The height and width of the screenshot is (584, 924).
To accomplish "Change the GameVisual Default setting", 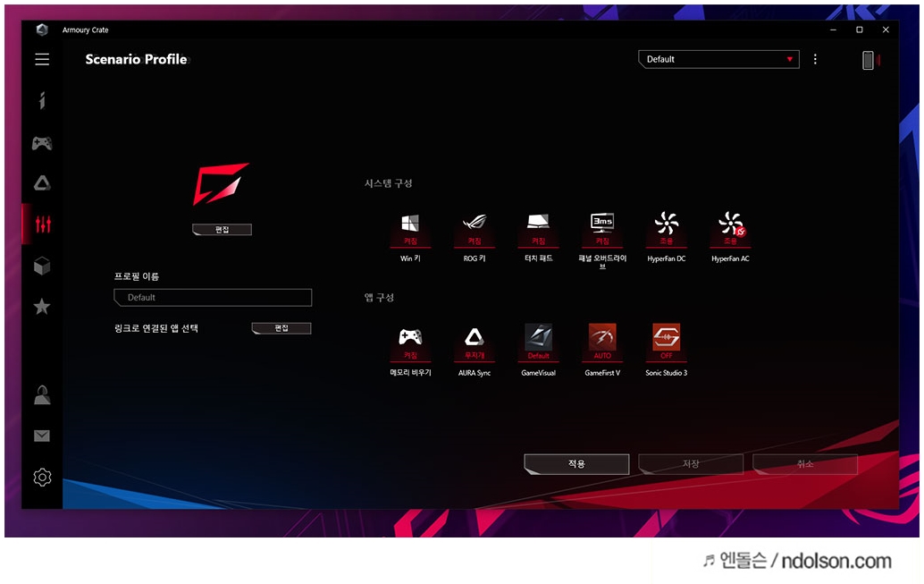I will pyautogui.click(x=539, y=342).
